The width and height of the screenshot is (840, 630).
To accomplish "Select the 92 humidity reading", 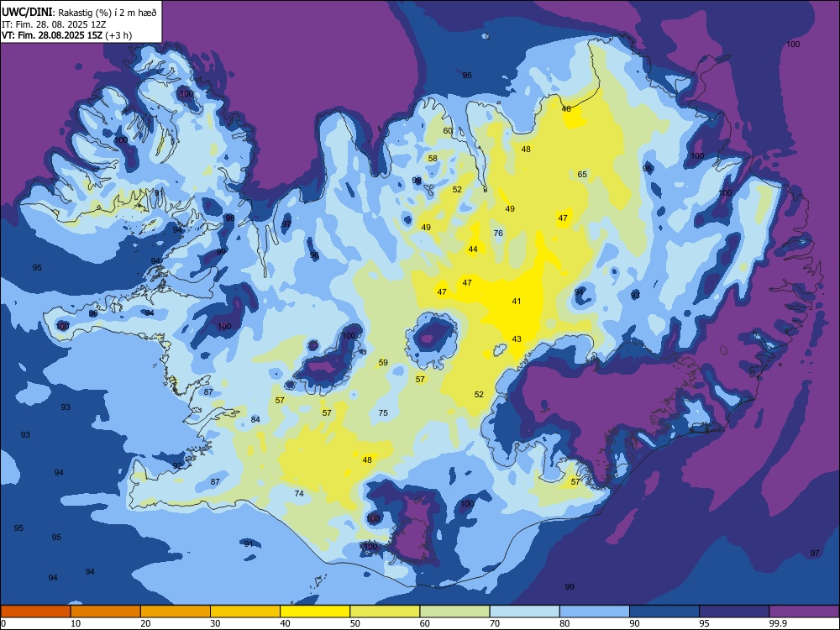I will 177,465.
